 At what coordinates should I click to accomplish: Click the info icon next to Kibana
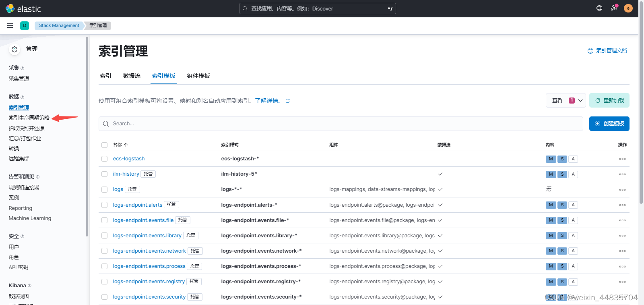click(29, 286)
